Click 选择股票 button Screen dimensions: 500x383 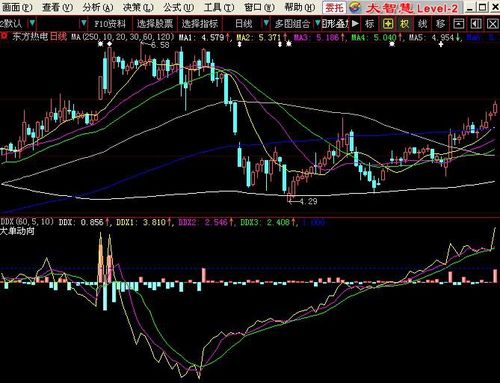click(155, 24)
